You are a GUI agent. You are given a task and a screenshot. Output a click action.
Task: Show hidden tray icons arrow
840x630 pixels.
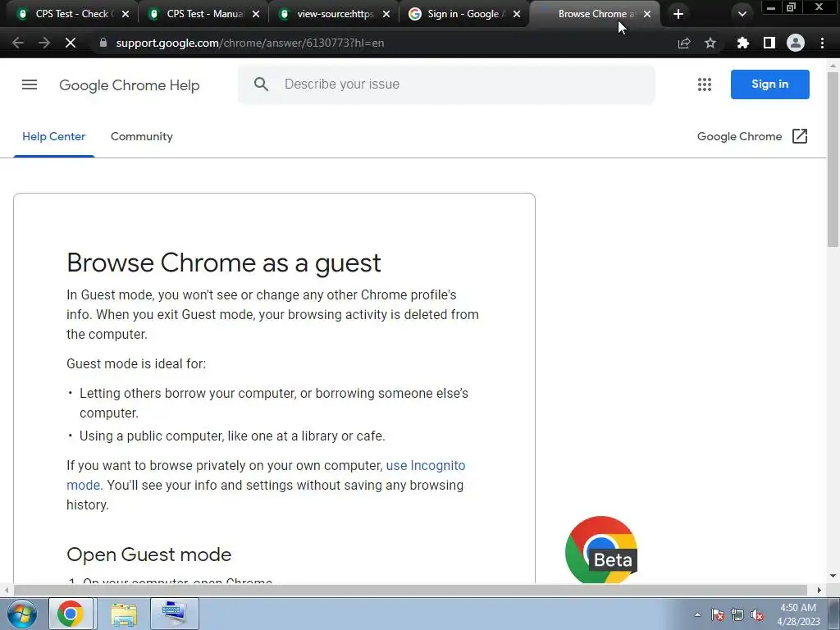[697, 615]
